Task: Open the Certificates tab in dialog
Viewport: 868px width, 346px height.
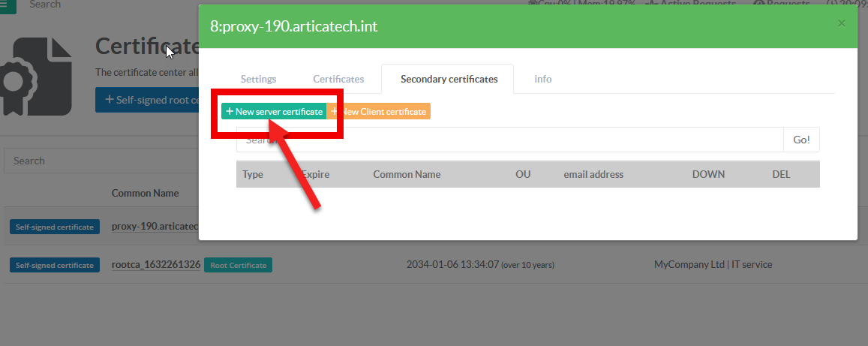Action: tap(338, 79)
